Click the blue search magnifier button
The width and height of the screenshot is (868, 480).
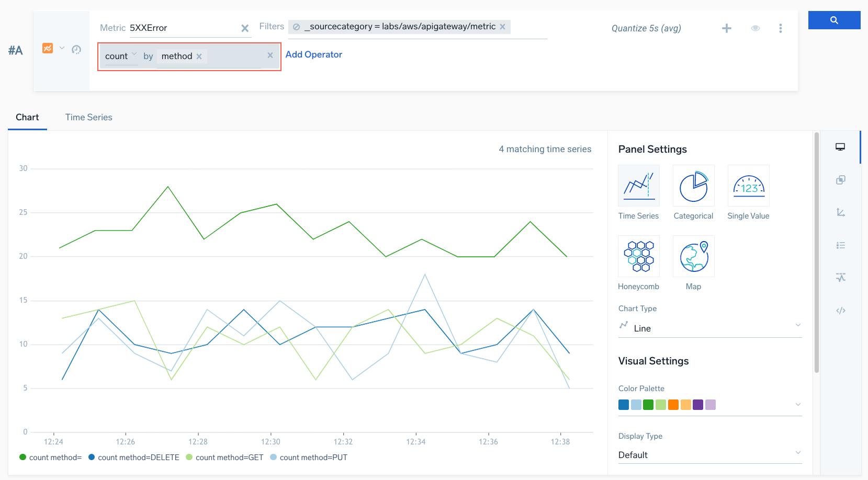[x=834, y=20]
